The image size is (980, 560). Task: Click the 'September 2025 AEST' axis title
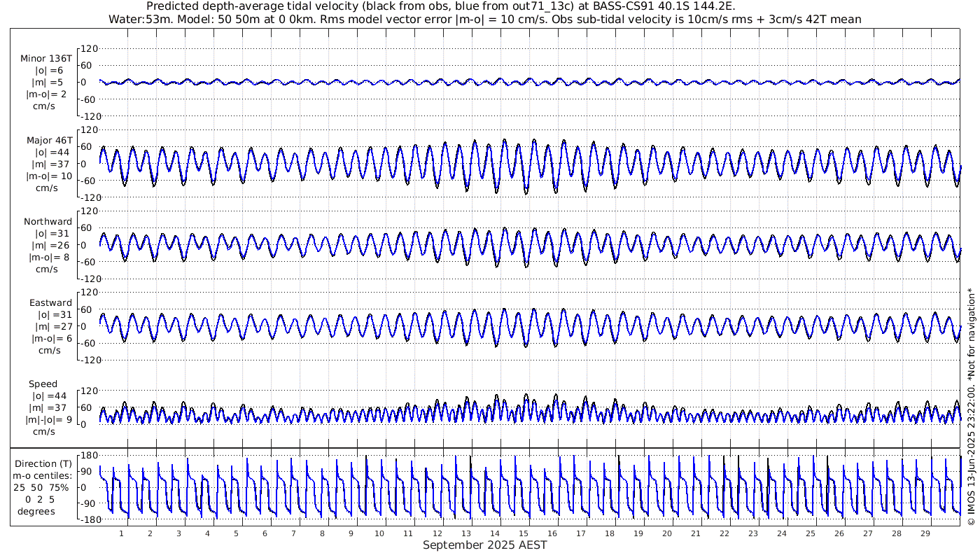(x=484, y=545)
